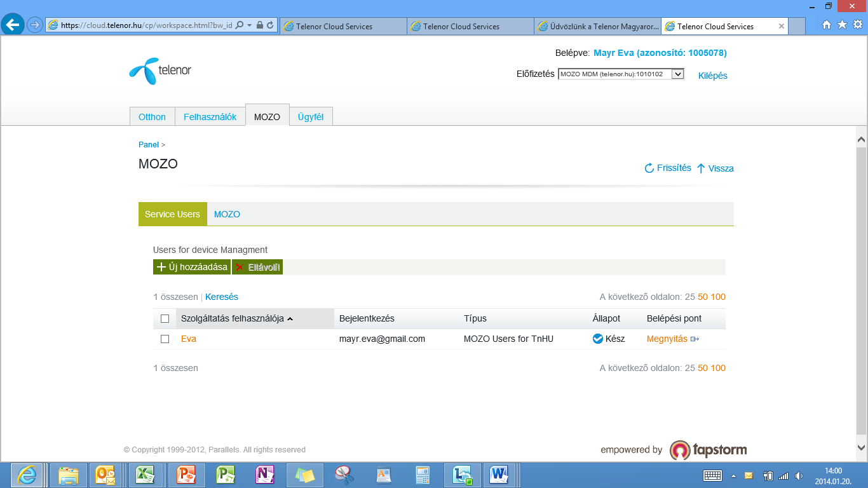The height and width of the screenshot is (488, 868).
Task: Click the Bejelentkezés column header
Action: (x=367, y=318)
